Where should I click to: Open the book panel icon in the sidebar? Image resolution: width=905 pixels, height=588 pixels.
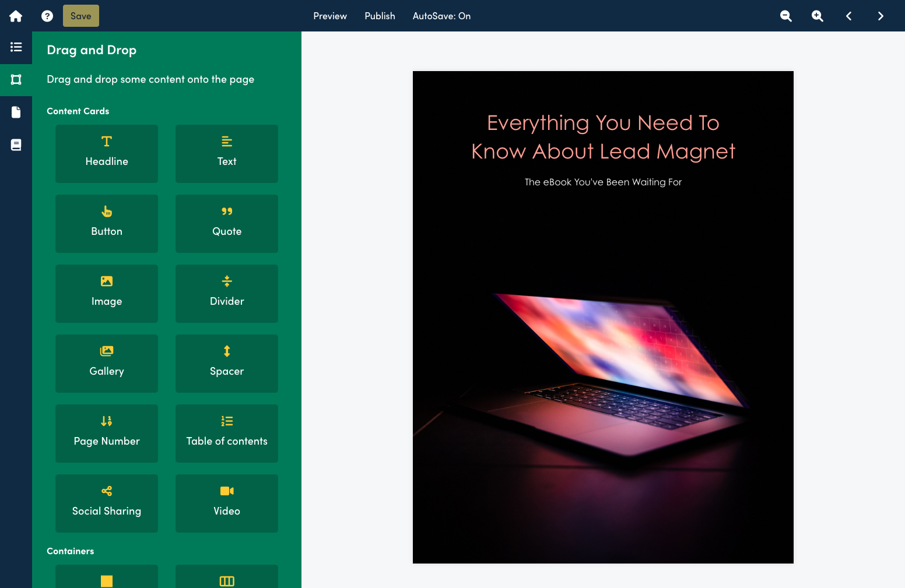tap(16, 145)
